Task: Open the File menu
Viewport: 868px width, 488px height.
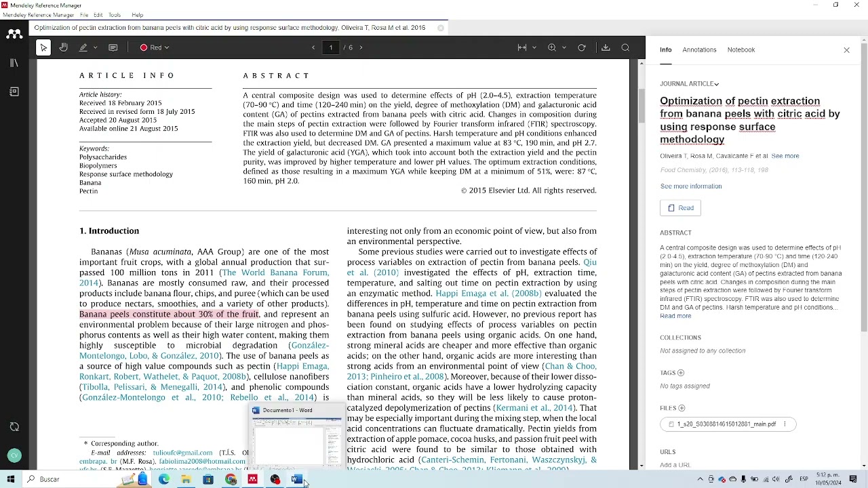Action: 84,15
